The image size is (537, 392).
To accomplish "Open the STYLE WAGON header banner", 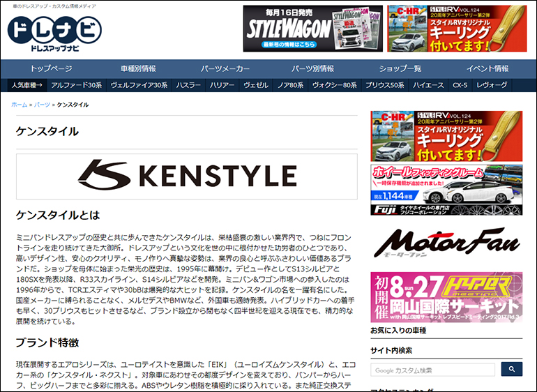I will tap(312, 29).
